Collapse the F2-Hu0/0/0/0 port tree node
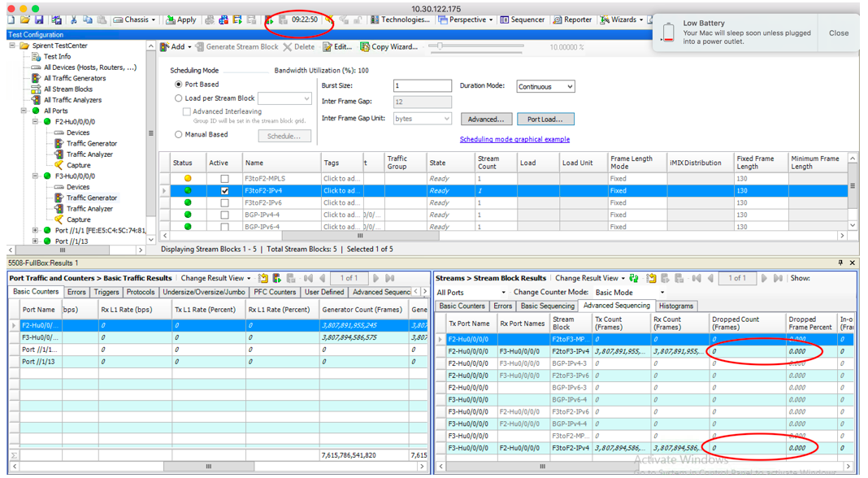This screenshot has width=868, height=478. point(36,122)
